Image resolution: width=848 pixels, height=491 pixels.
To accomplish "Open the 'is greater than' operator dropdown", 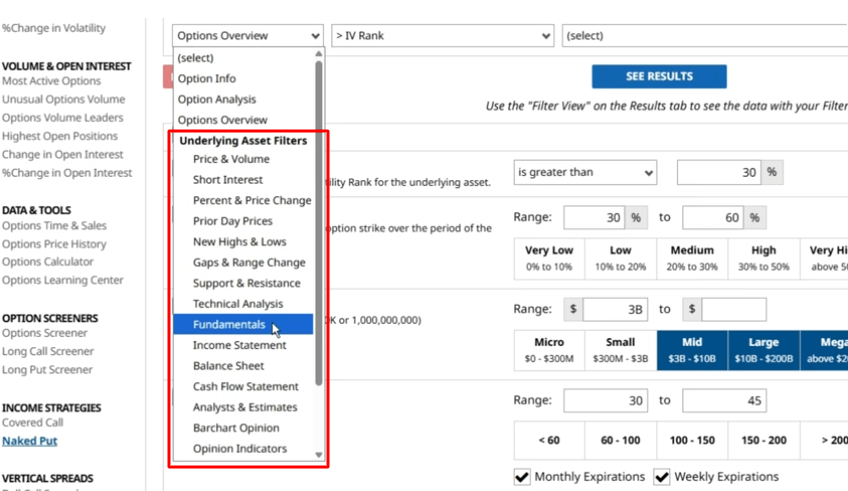I will click(585, 172).
